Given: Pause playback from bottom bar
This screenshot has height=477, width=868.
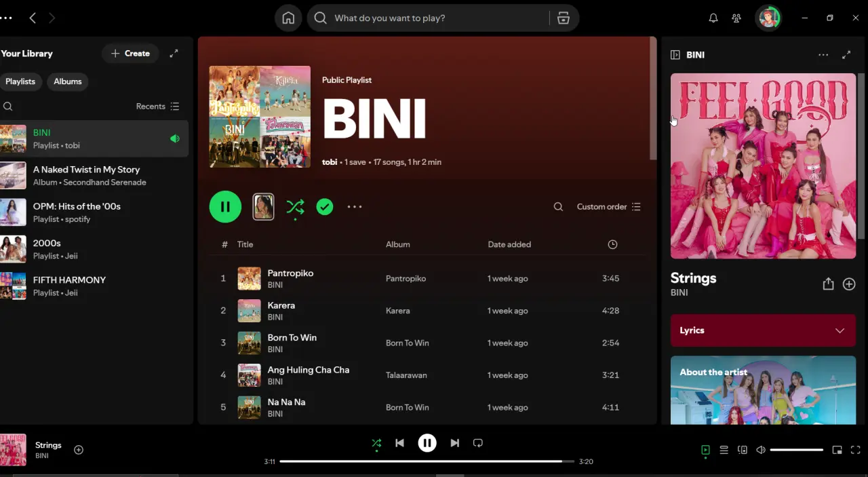Looking at the screenshot, I should pos(427,443).
